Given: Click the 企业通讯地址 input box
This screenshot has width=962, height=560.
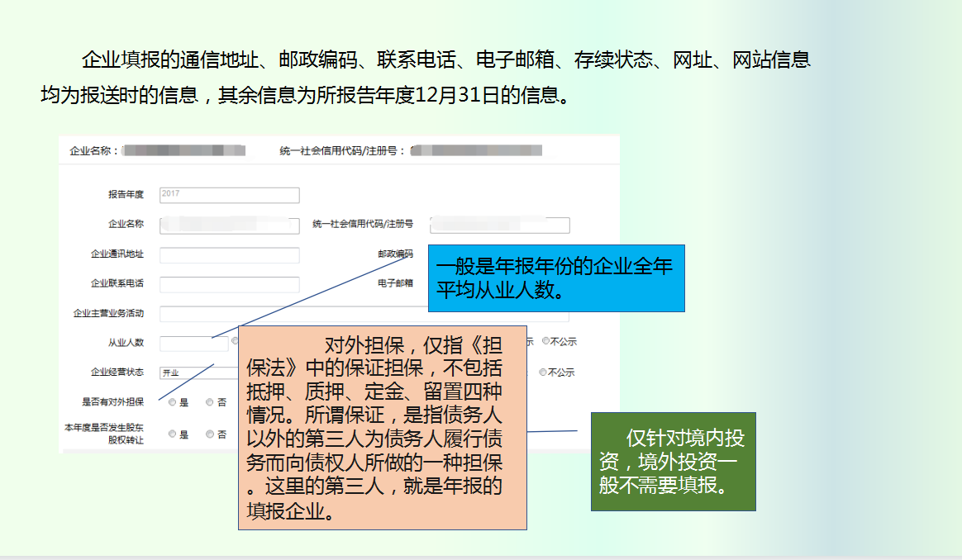Looking at the screenshot, I should point(230,254).
